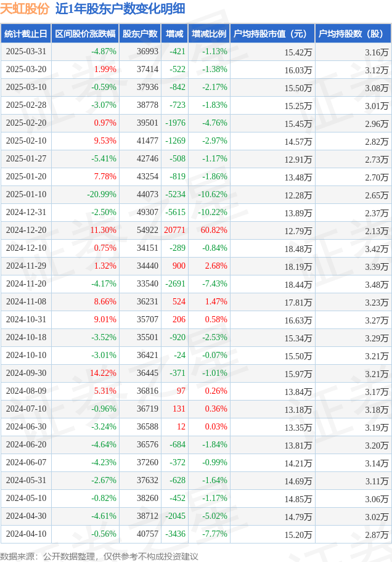Click the 户均持股数（股） column header

353,34
